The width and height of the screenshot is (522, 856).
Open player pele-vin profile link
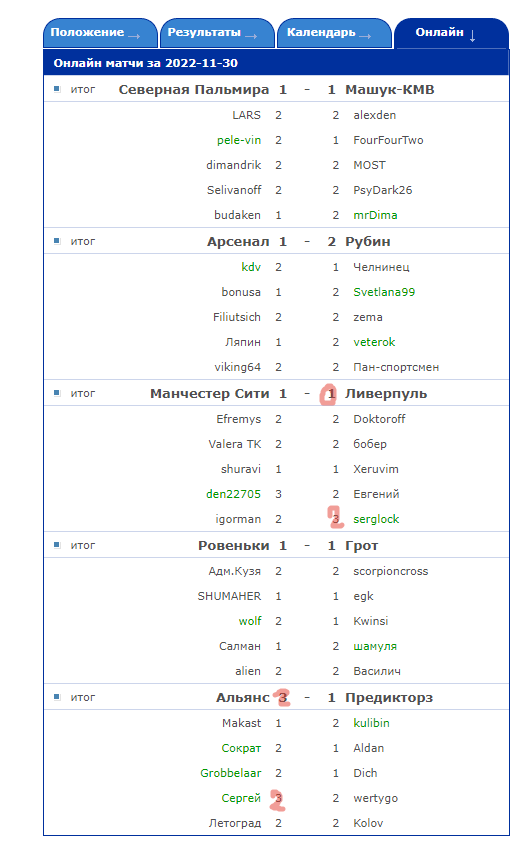pyautogui.click(x=239, y=140)
